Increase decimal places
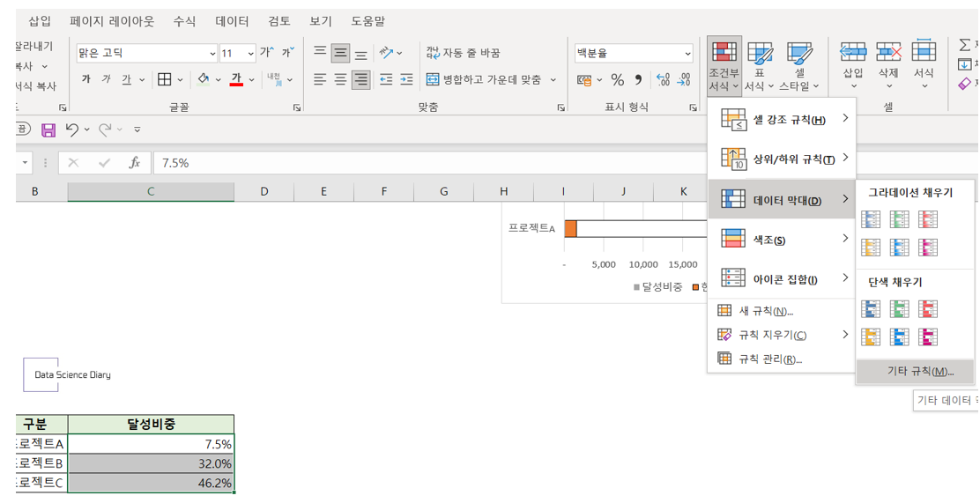Viewport: 980px width, 503px height. [x=663, y=80]
